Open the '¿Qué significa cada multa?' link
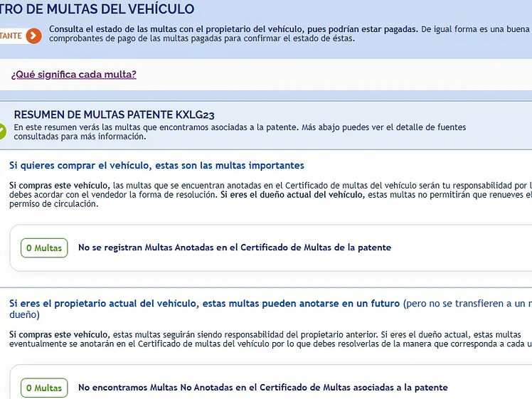This screenshot has width=532, height=399. 74,74
